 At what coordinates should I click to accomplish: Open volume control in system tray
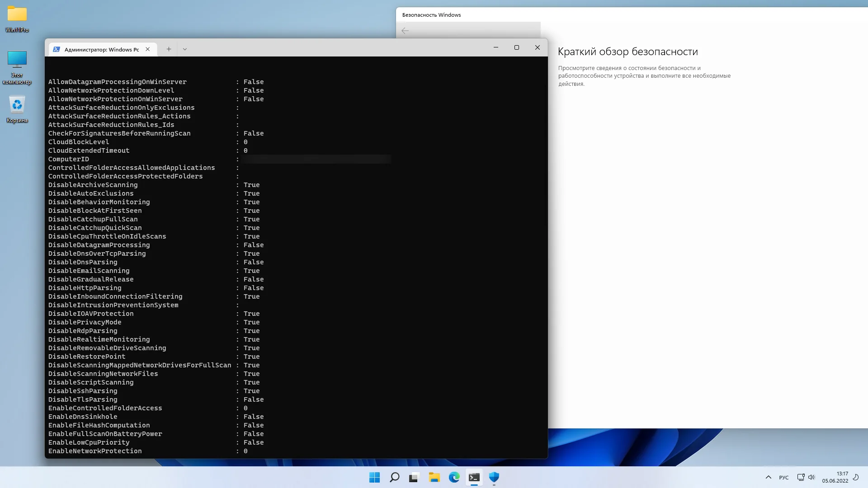click(x=811, y=477)
